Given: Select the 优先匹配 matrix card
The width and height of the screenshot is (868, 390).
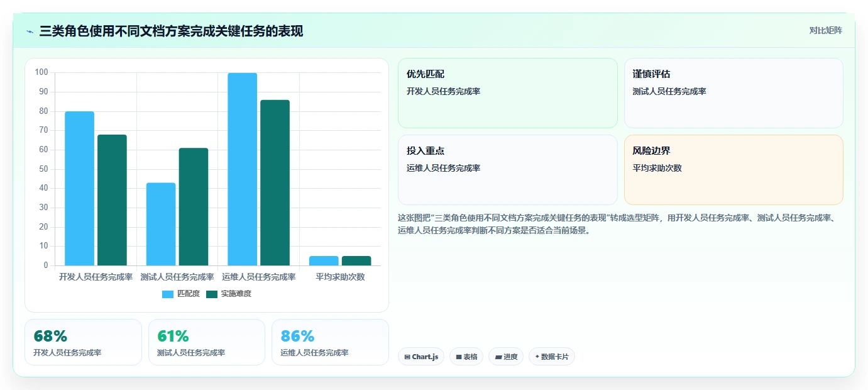Looking at the screenshot, I should coord(508,93).
